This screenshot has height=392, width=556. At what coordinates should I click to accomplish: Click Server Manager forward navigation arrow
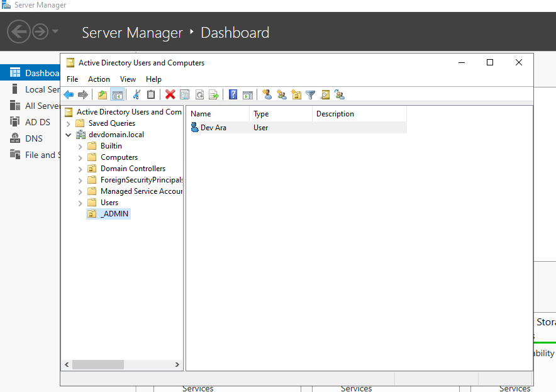click(x=40, y=32)
